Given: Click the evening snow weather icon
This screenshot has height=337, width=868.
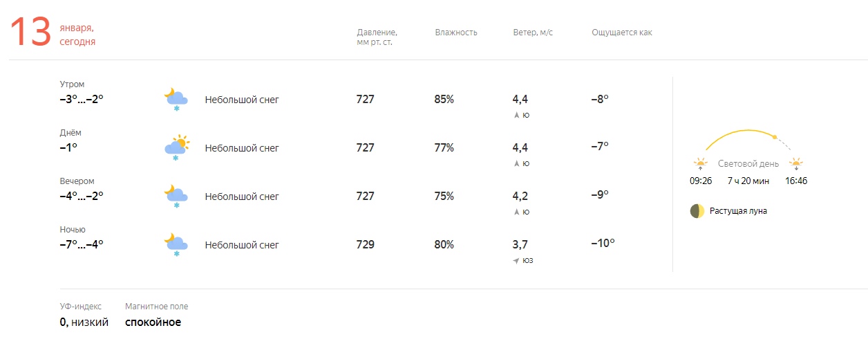Looking at the screenshot, I should (x=176, y=196).
